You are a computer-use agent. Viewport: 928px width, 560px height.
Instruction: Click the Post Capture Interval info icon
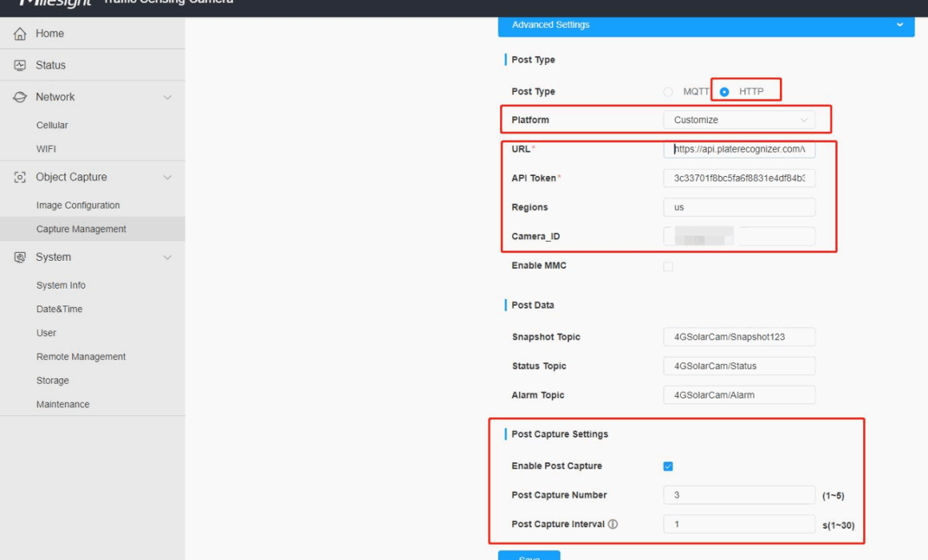pyautogui.click(x=613, y=525)
